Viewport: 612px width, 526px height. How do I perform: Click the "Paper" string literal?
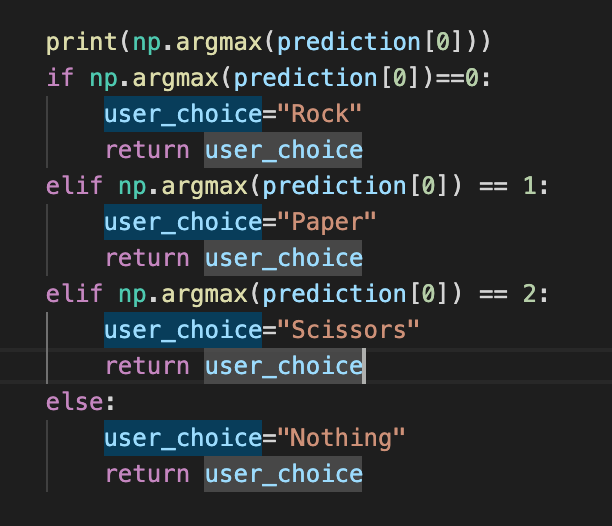tap(327, 222)
